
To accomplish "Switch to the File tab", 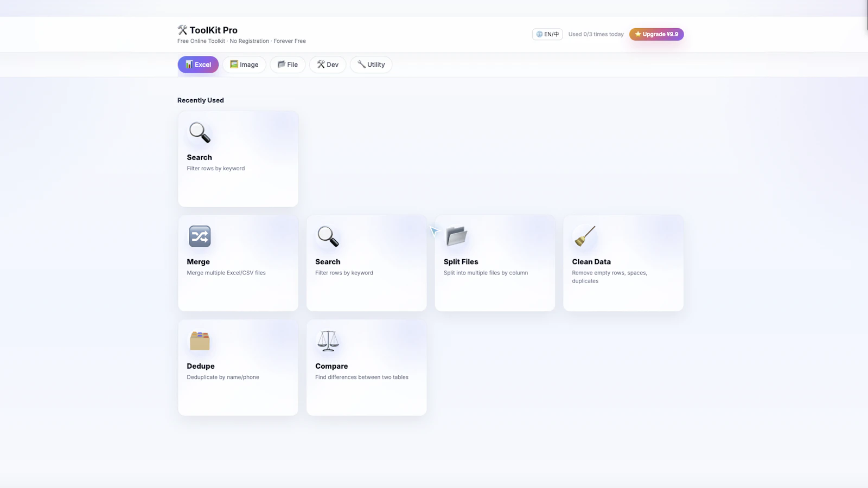I will coord(288,65).
